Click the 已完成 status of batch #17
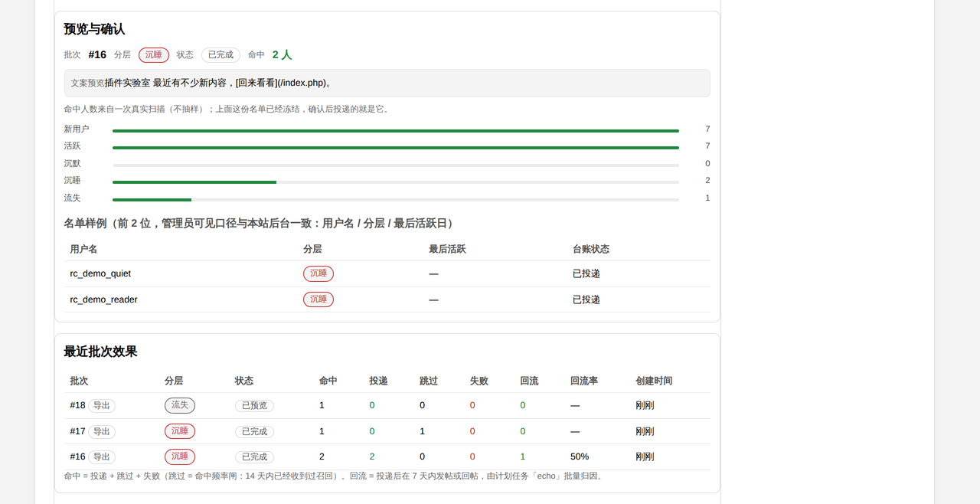 pos(254,432)
